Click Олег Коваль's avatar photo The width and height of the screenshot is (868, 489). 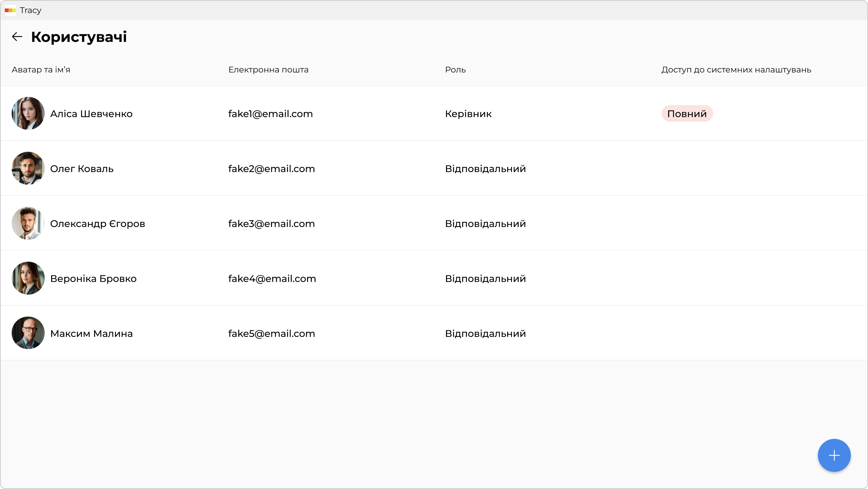click(28, 168)
